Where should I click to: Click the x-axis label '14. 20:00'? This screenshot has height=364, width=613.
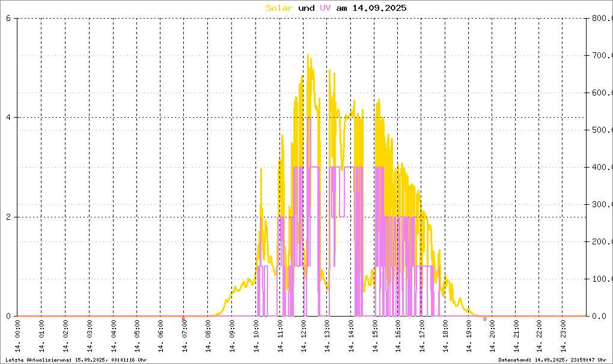[x=492, y=336]
